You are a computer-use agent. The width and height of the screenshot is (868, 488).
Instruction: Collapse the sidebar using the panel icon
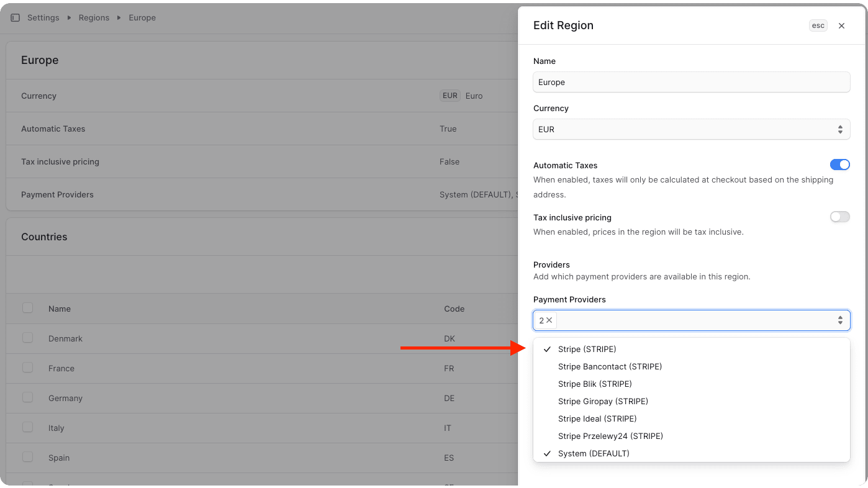click(15, 17)
